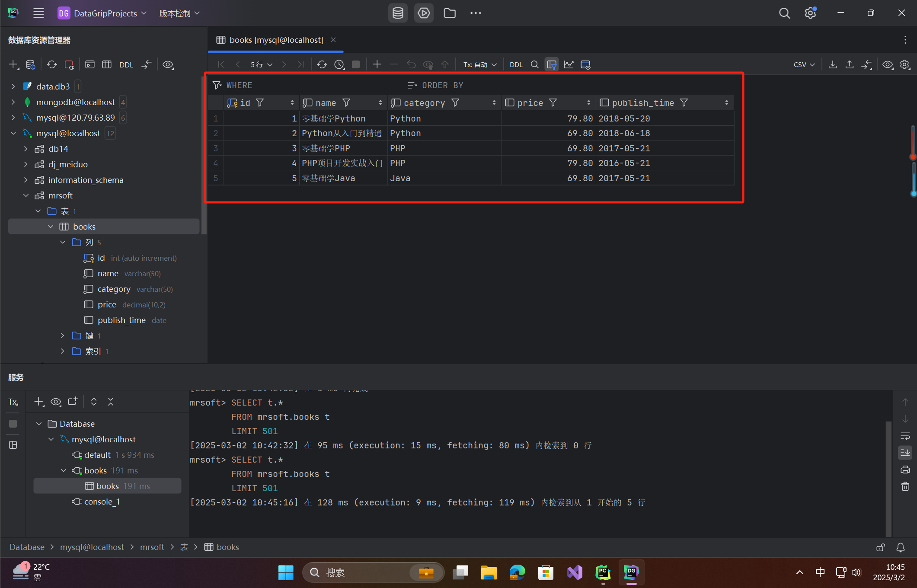
Task: Toggle table view mode eye icon
Action: pyautogui.click(x=888, y=64)
